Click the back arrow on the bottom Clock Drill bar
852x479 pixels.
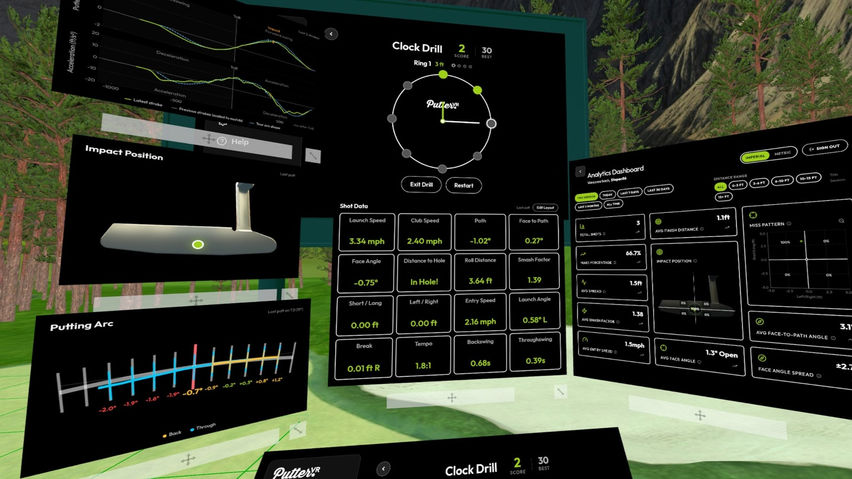click(383, 468)
